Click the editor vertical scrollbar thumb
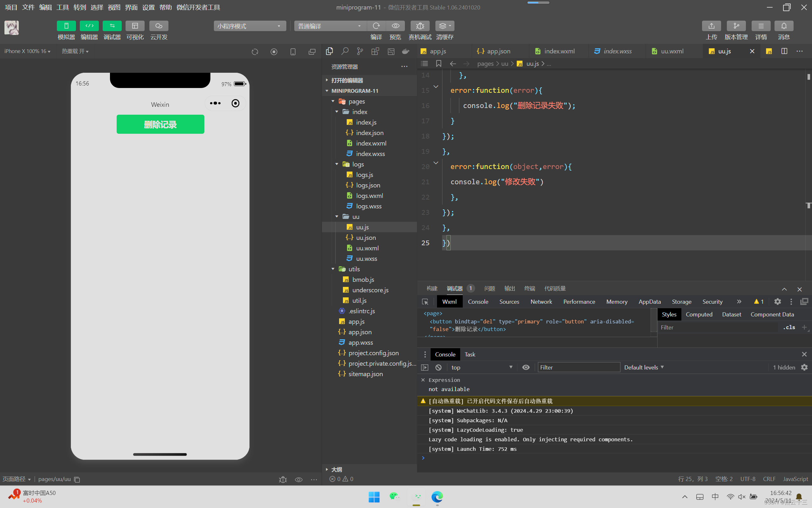Image resolution: width=812 pixels, height=508 pixels. pyautogui.click(x=808, y=77)
